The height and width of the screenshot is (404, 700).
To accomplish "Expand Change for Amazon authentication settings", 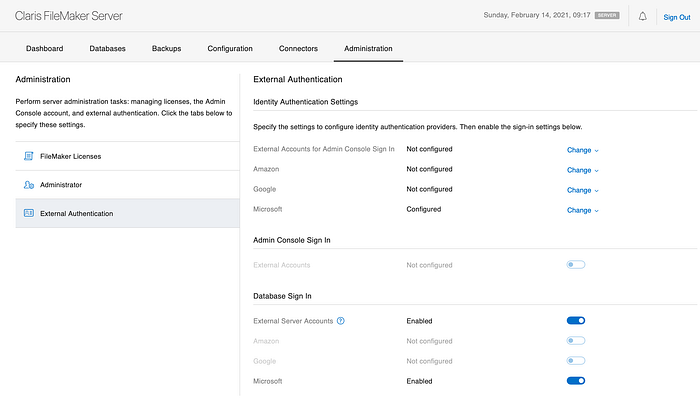I will (582, 170).
